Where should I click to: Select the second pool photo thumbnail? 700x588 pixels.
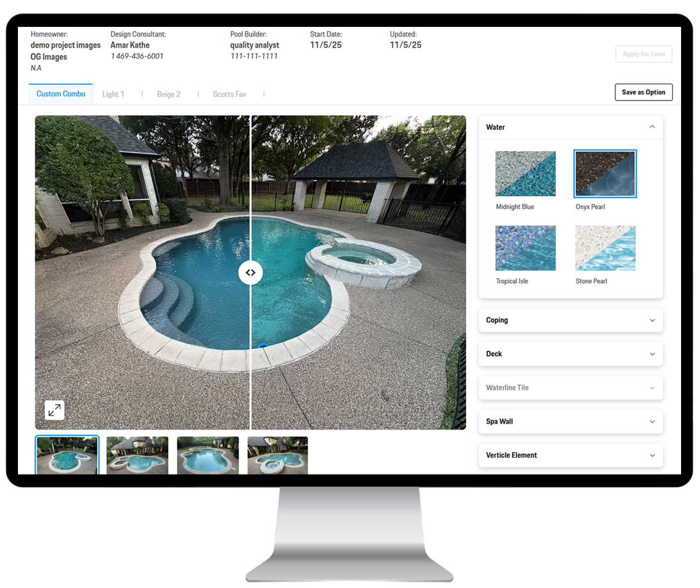pyautogui.click(x=137, y=455)
